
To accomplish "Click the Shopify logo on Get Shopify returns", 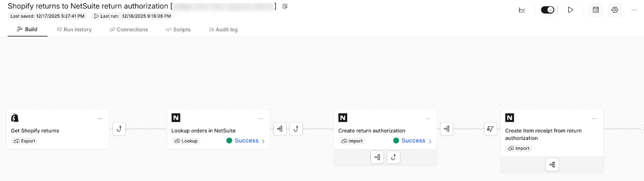I will (15, 118).
